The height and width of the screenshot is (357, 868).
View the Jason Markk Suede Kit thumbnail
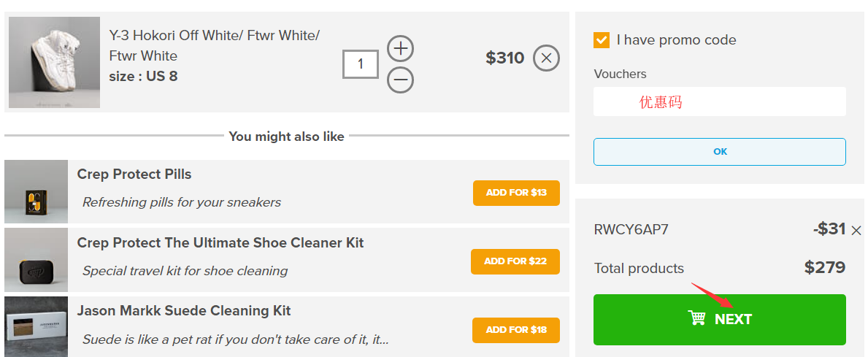[36, 327]
